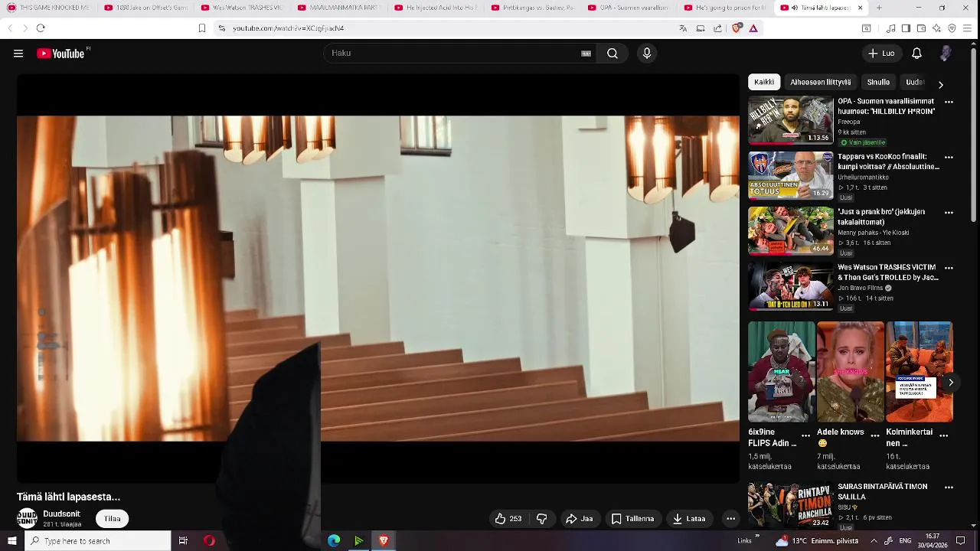Open more actions ellipsis below video
This screenshot has height=551, width=980.
[730, 519]
